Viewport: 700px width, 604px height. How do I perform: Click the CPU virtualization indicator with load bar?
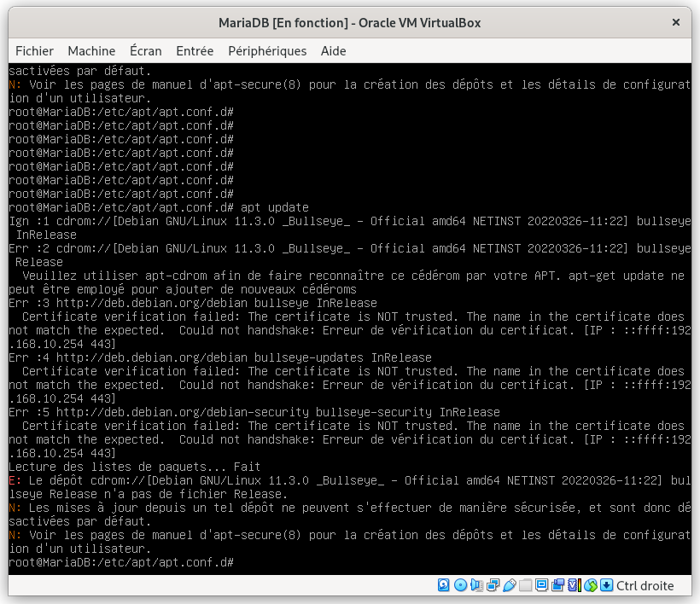click(x=575, y=585)
